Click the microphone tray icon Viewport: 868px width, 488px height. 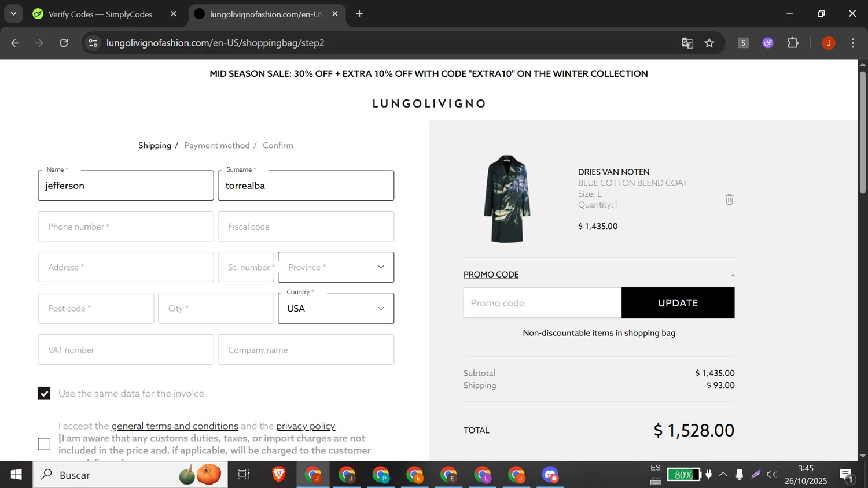(740, 475)
